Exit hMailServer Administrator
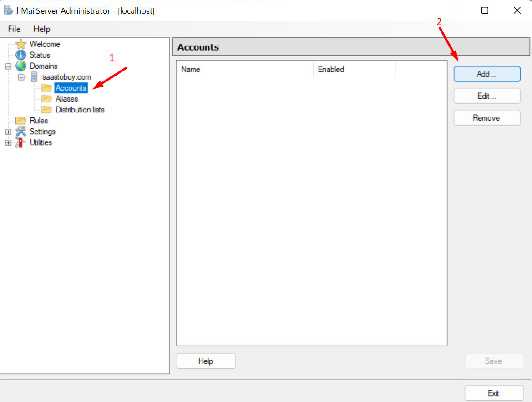This screenshot has height=402, width=532. pyautogui.click(x=494, y=392)
